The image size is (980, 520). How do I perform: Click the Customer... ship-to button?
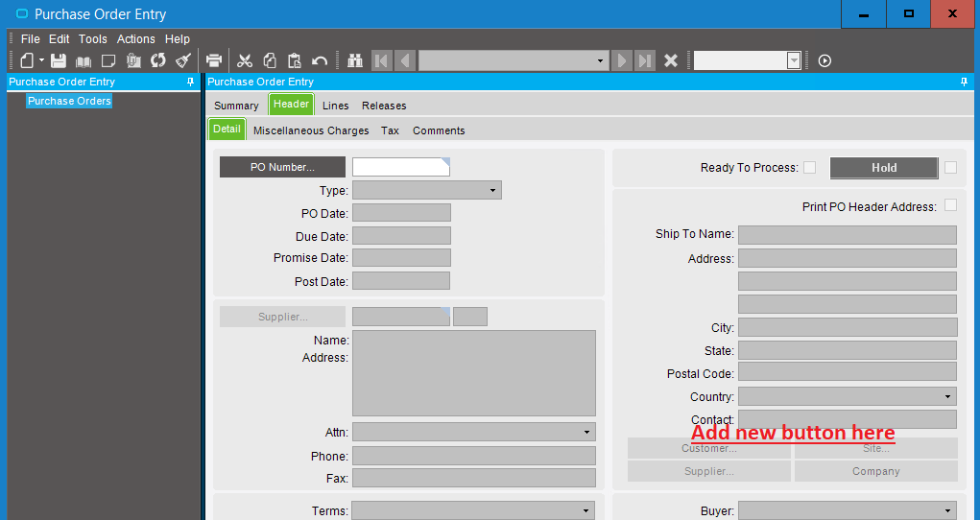pos(709,448)
